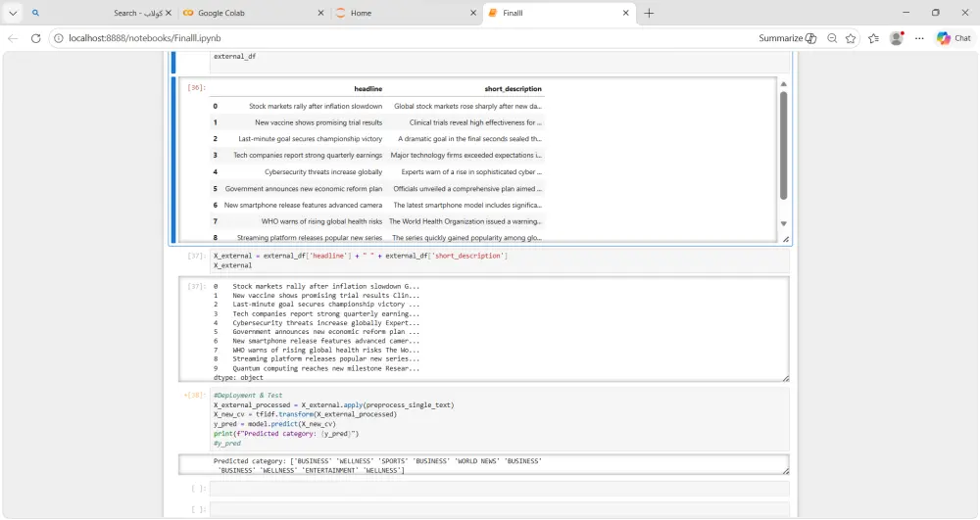
Task: Add page to favorites star
Action: [851, 38]
